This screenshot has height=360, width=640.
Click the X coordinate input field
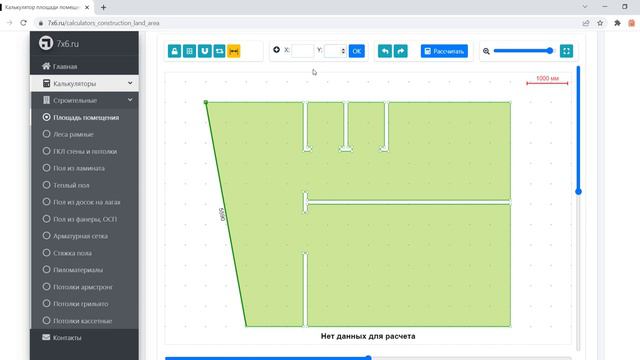click(302, 51)
